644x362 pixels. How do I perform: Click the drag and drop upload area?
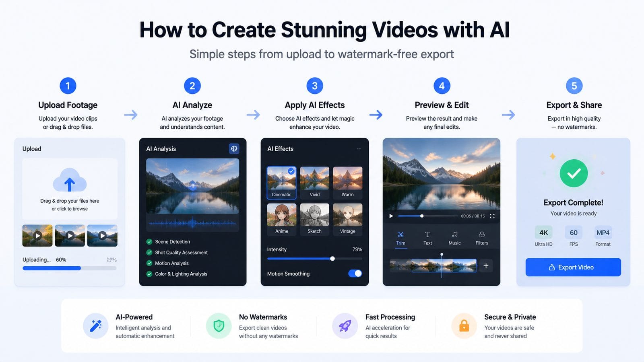[70, 189]
